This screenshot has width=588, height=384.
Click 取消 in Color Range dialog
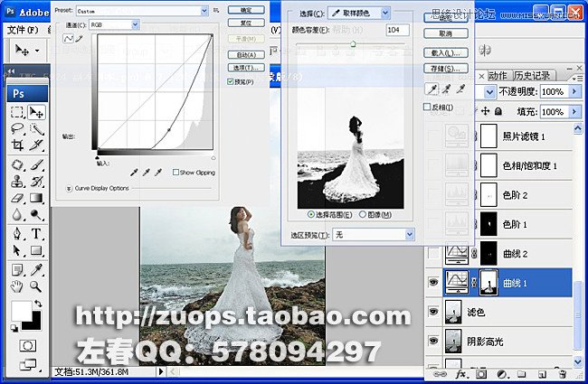click(446, 33)
